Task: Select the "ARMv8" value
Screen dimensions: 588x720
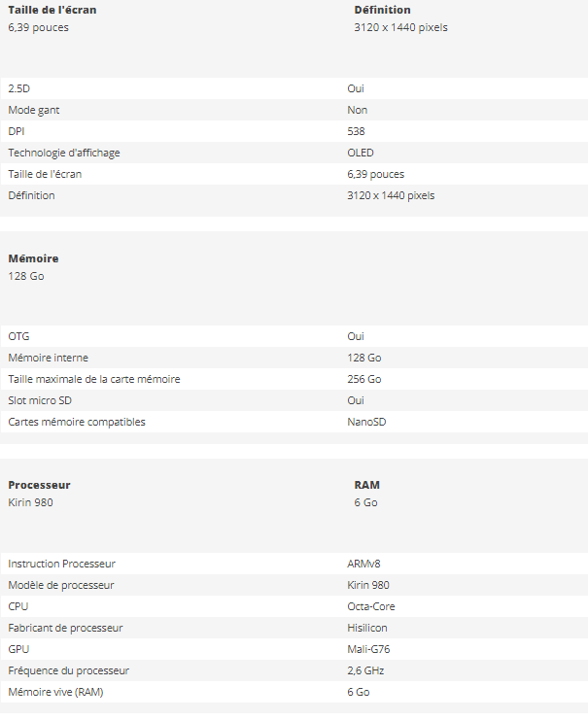Action: 363,564
